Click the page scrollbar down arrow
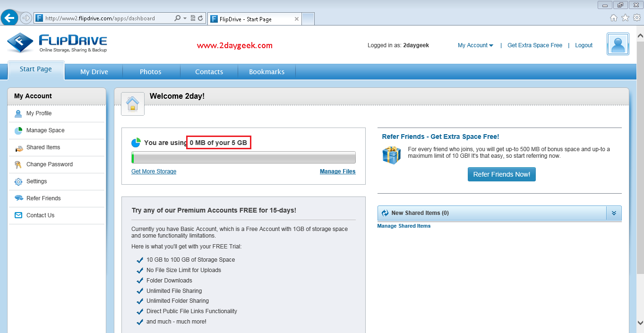This screenshot has height=333, width=644. 640,323
